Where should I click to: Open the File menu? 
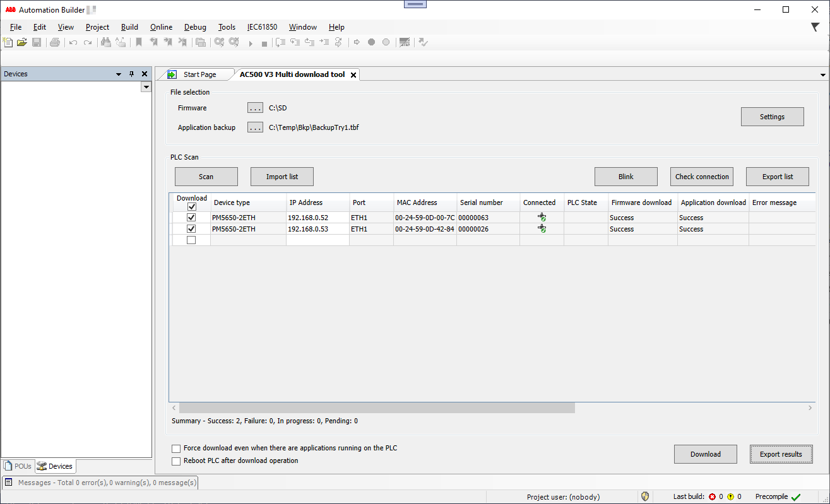tap(16, 27)
